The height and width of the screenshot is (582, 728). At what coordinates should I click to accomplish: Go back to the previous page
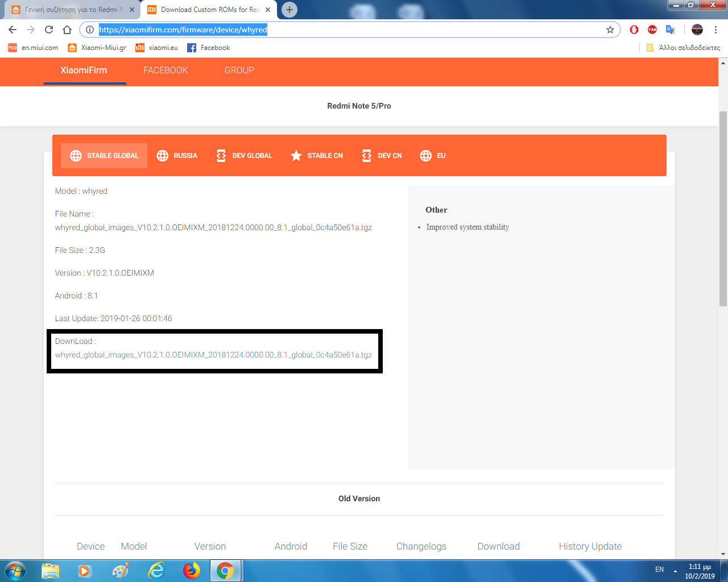tap(13, 30)
